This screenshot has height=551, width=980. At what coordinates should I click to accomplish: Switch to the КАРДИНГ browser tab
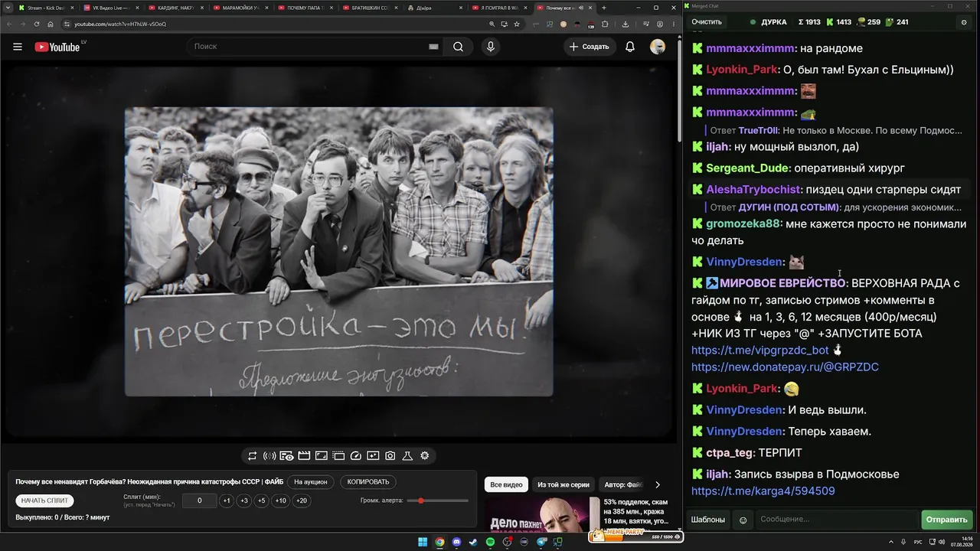click(x=176, y=8)
